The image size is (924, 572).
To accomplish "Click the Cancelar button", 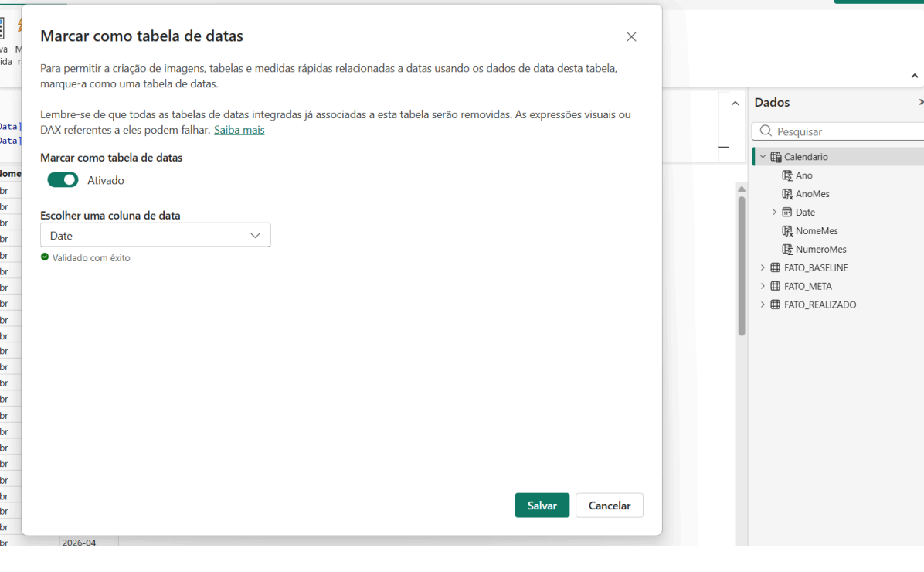I will click(x=610, y=506).
